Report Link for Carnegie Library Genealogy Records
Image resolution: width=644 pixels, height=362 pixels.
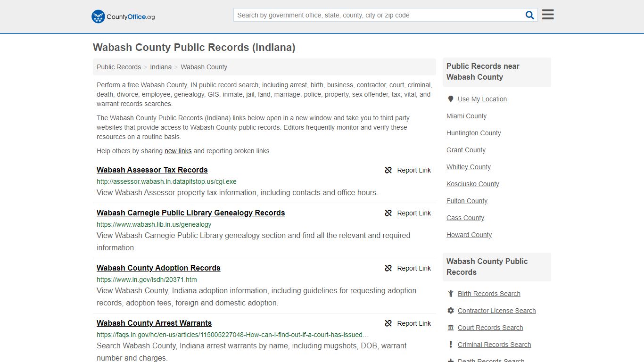tap(414, 213)
